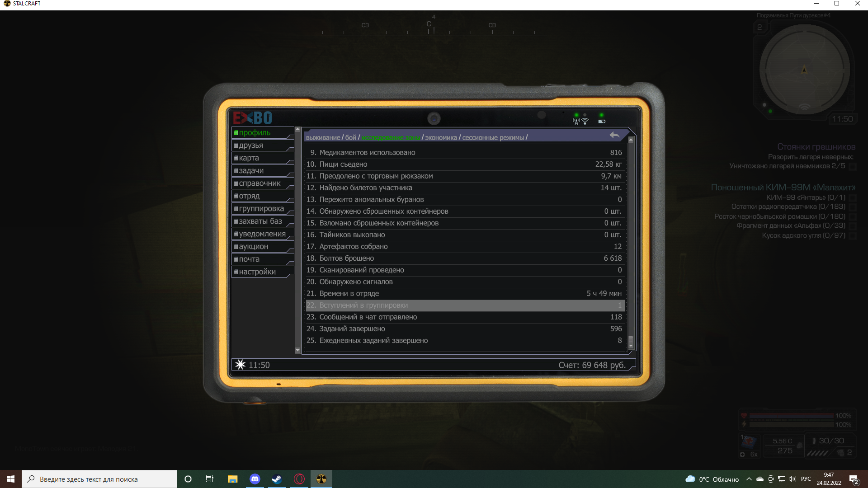The width and height of the screenshot is (868, 488).
Task: Click the sidebar scrollbar down arrow
Action: (x=297, y=350)
